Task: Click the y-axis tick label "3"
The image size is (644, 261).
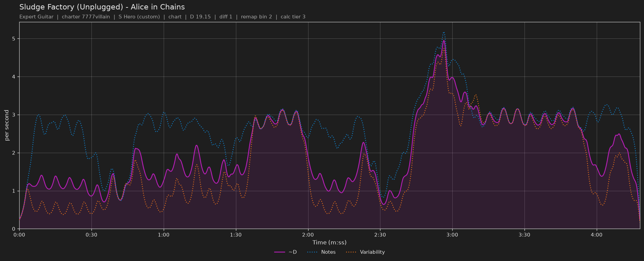Action: 15,115
